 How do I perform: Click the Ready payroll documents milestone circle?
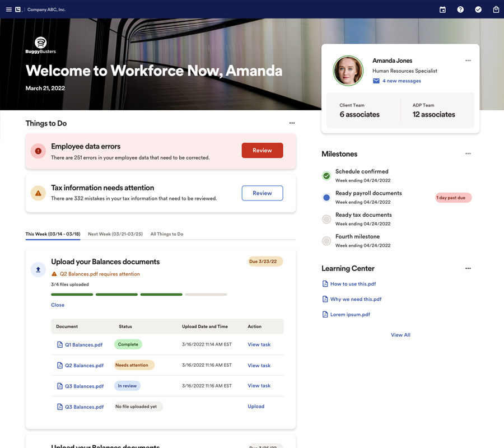(326, 197)
